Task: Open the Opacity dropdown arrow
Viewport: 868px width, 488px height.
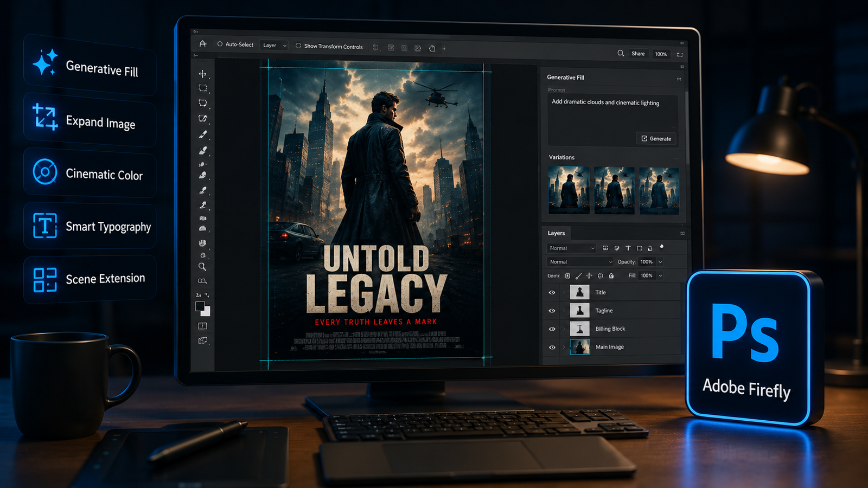Action: click(660, 262)
